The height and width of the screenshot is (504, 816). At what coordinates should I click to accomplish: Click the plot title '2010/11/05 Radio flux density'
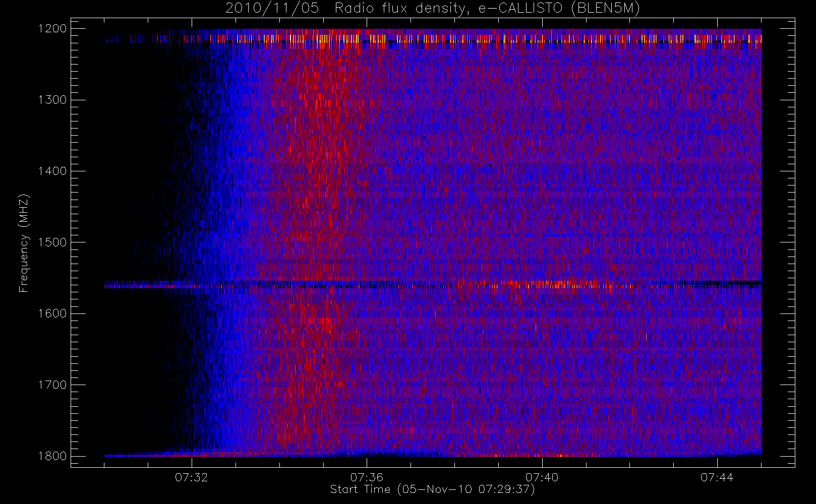point(433,9)
